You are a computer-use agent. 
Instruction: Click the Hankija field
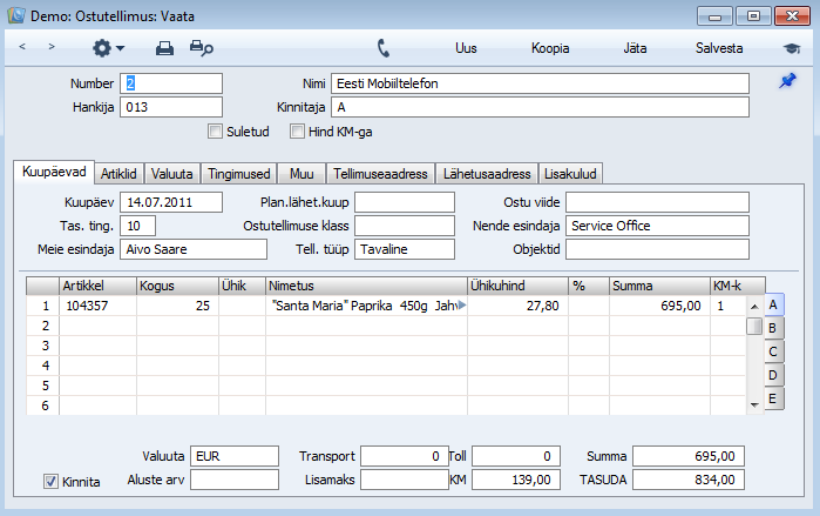[171, 107]
